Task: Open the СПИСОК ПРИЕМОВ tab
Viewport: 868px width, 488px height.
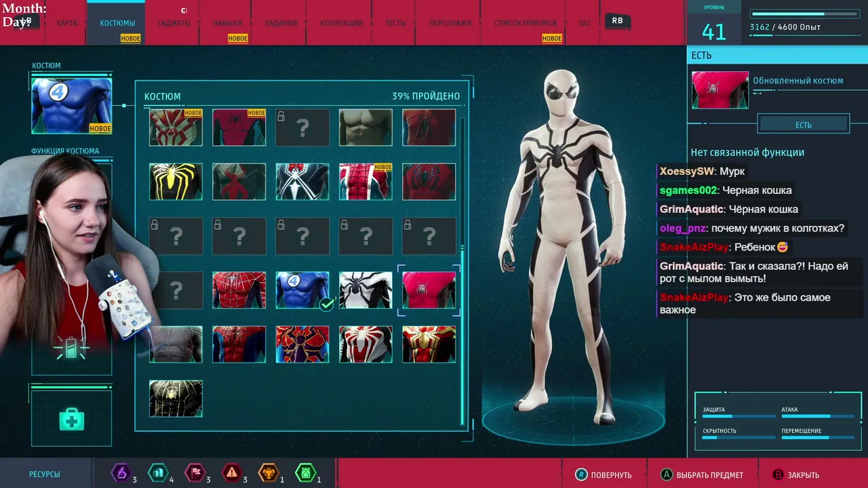Action: pyautogui.click(x=526, y=23)
